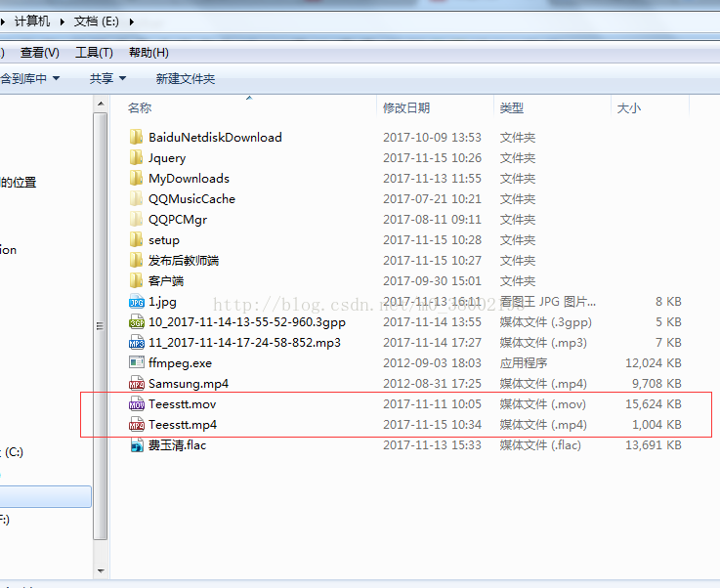Click the ffmpeg.exe application icon
This screenshot has width=720, height=588.
(x=137, y=363)
